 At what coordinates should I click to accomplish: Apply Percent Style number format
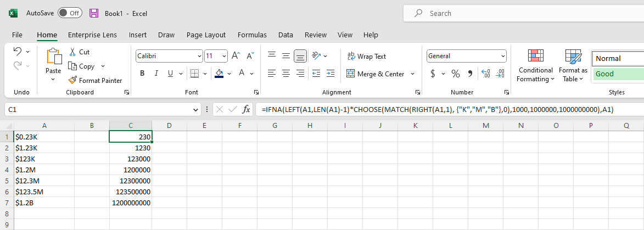click(455, 74)
